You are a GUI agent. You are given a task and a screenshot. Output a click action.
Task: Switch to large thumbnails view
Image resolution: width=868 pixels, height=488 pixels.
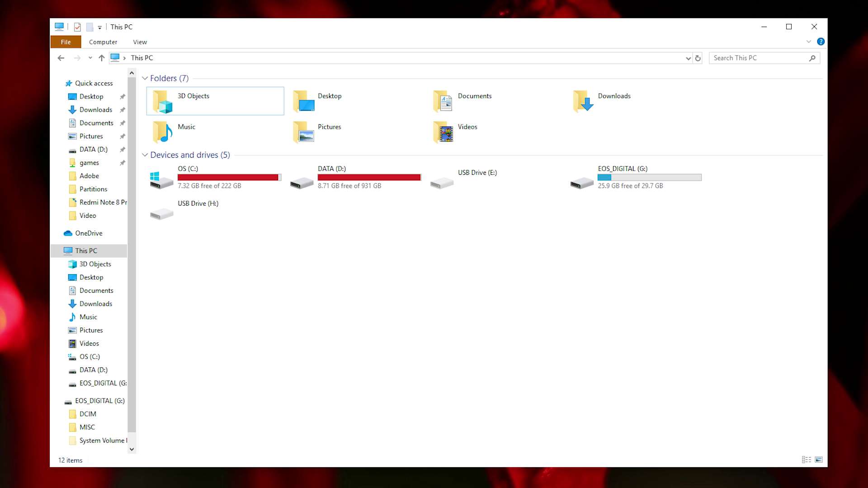pos(819,460)
